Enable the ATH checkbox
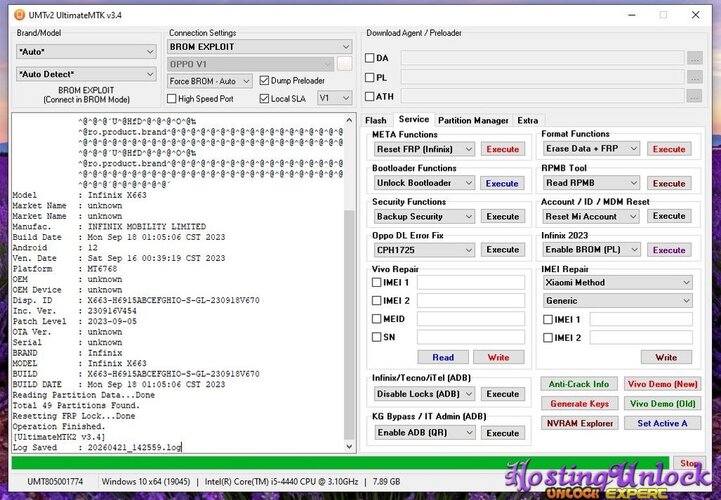This screenshot has height=500, width=721. 370,96
